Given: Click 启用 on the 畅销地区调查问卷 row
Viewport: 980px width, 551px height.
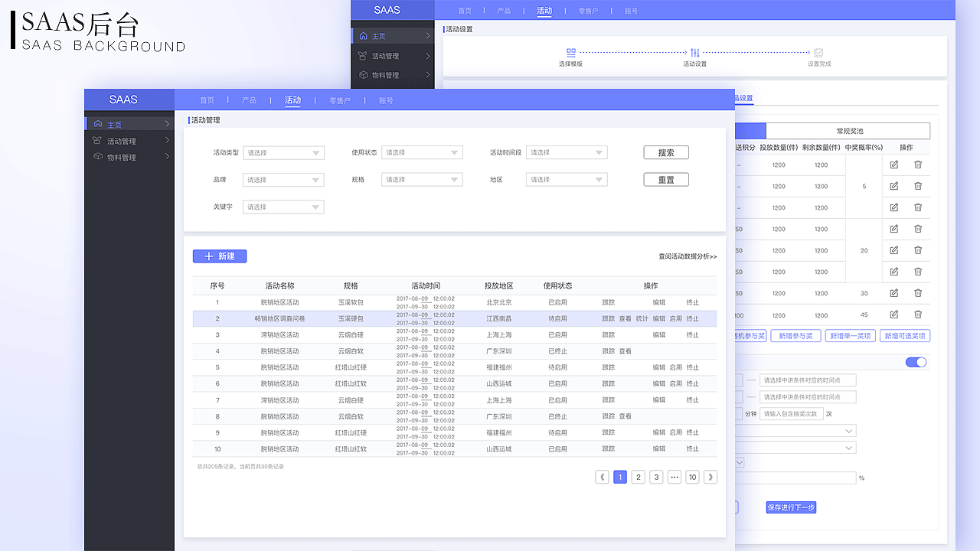Looking at the screenshot, I should [x=675, y=318].
